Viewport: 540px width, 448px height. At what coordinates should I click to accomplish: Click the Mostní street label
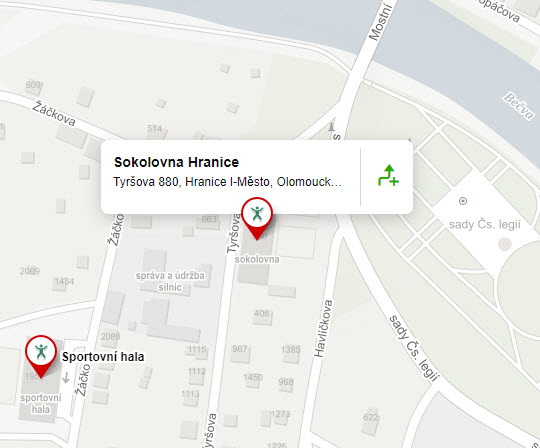pos(380,22)
